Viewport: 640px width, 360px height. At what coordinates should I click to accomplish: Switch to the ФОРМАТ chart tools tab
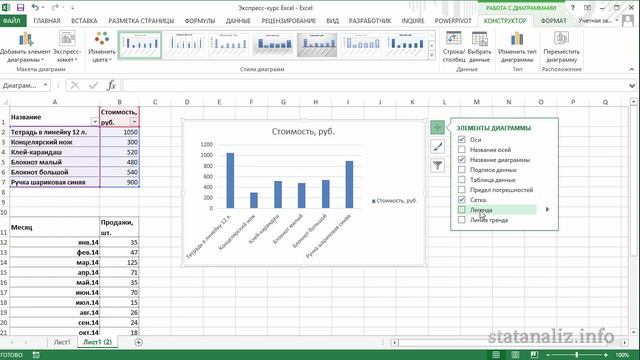(x=553, y=20)
